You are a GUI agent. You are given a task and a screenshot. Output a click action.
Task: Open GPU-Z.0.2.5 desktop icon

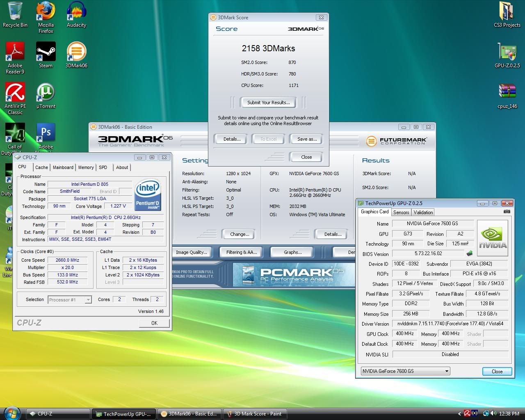coord(507,55)
